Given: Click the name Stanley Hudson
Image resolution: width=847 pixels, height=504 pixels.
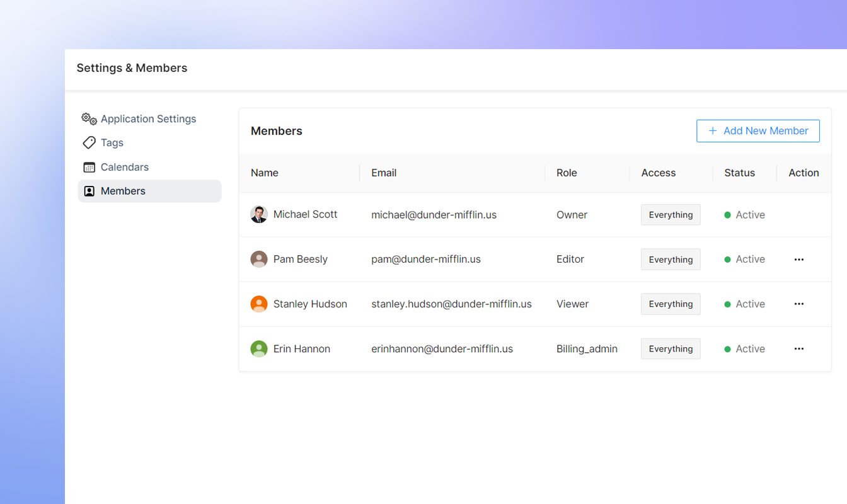Looking at the screenshot, I should [310, 304].
